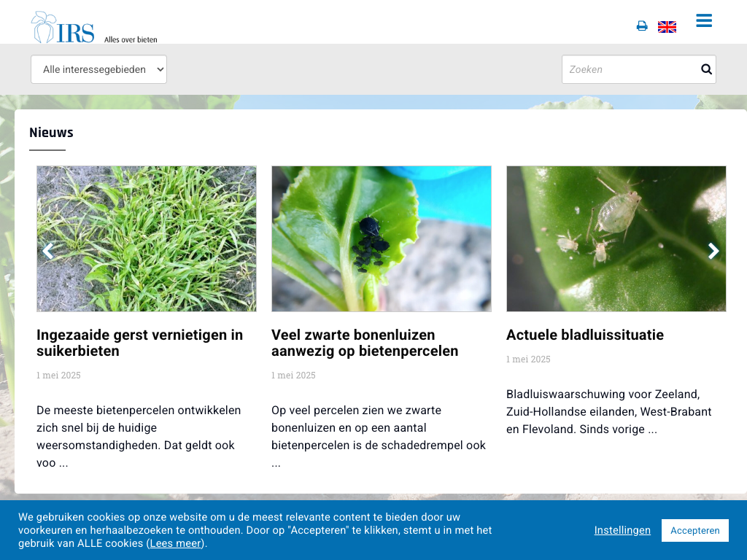The width and height of the screenshot is (747, 560).
Task: Open 'Veel zwarte bonenluizen aanwezig' headline
Action: (365, 343)
